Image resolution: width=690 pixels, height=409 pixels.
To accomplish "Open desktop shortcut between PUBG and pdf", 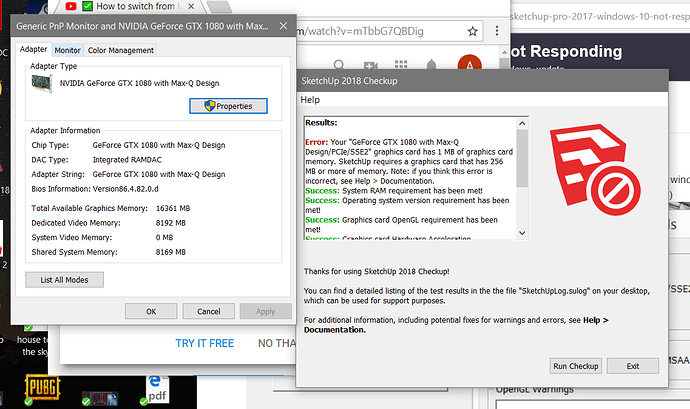I will click(100, 398).
